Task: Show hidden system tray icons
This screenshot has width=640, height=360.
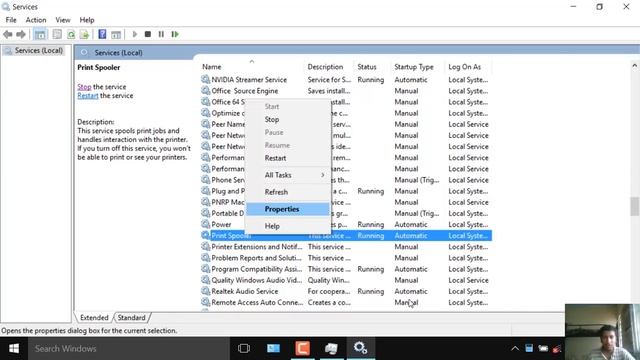Action: pos(515,349)
